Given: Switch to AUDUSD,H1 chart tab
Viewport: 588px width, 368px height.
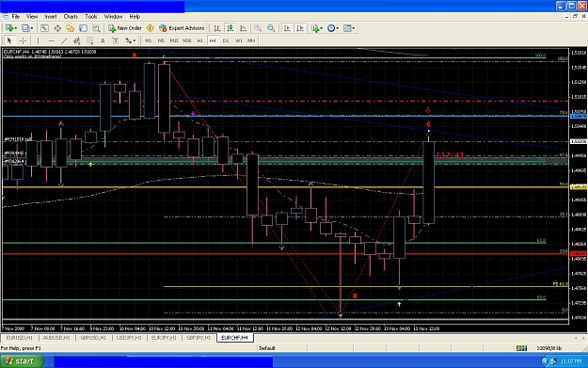Looking at the screenshot, I should pyautogui.click(x=56, y=338).
